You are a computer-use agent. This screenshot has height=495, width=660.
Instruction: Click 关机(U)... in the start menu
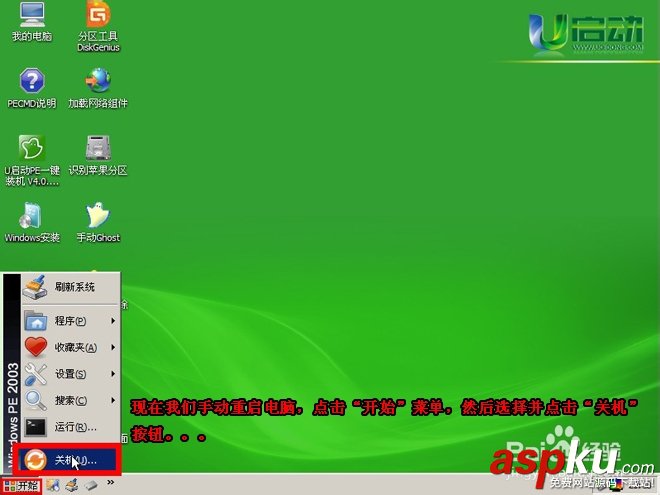tap(69, 460)
